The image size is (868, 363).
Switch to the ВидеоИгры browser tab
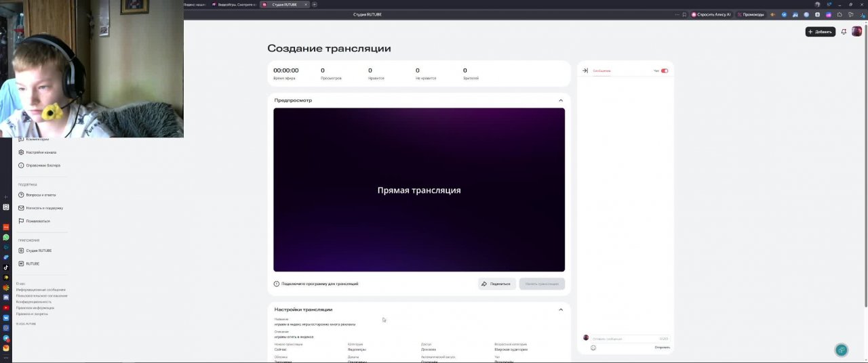[234, 4]
